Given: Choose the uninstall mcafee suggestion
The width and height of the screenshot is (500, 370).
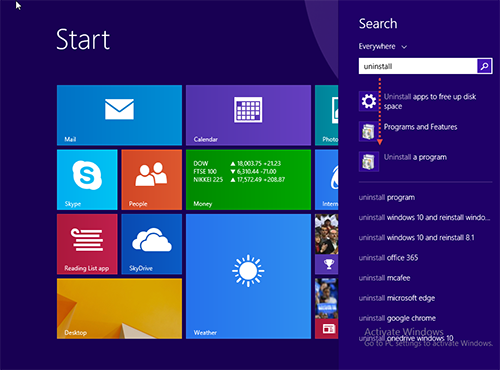Looking at the screenshot, I should pyautogui.click(x=384, y=278).
